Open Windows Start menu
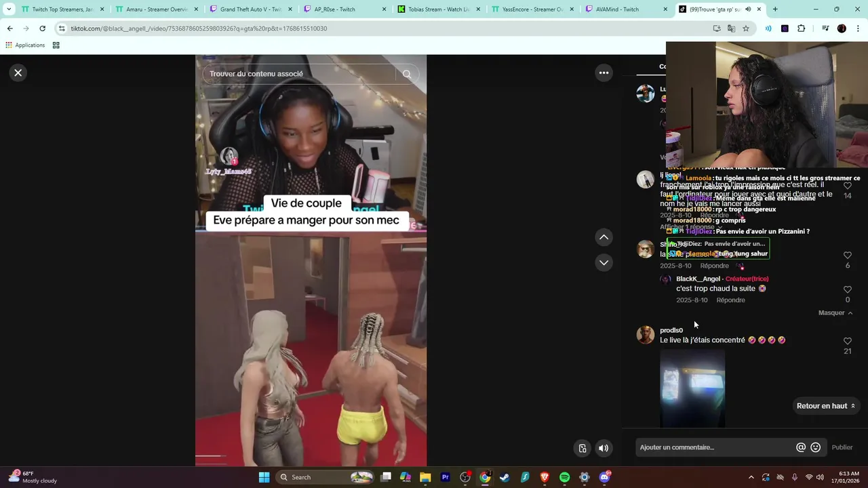Screen dimensions: 868x488 tap(264, 477)
